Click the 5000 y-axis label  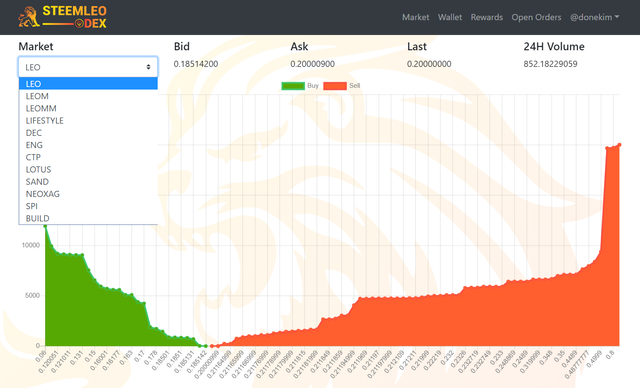tap(33, 295)
